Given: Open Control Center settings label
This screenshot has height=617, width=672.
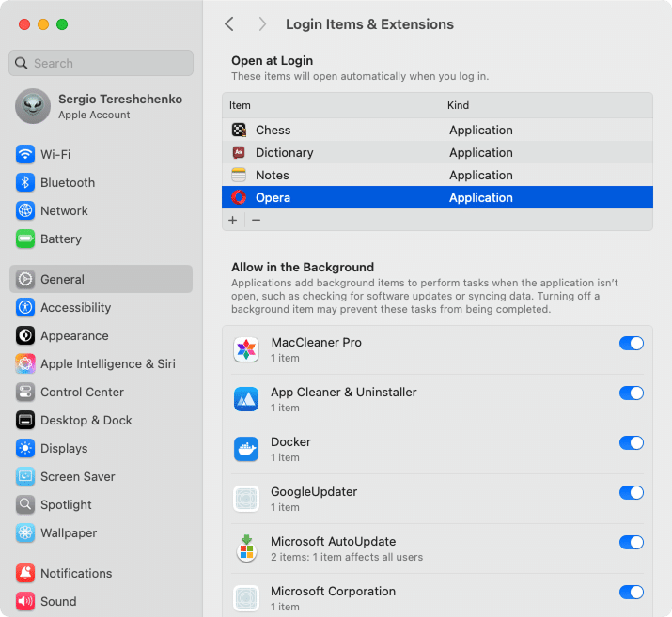Looking at the screenshot, I should pos(83,393).
